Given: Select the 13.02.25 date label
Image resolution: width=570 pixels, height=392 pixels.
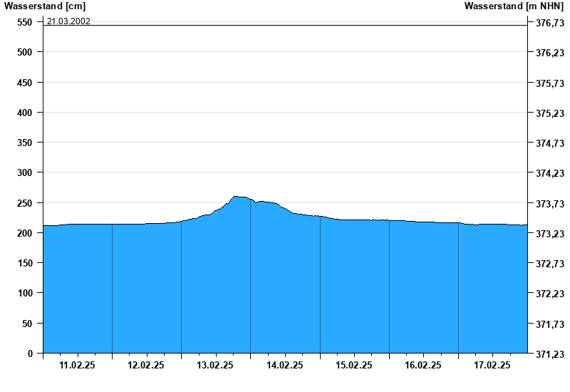Looking at the screenshot, I should point(215,365).
